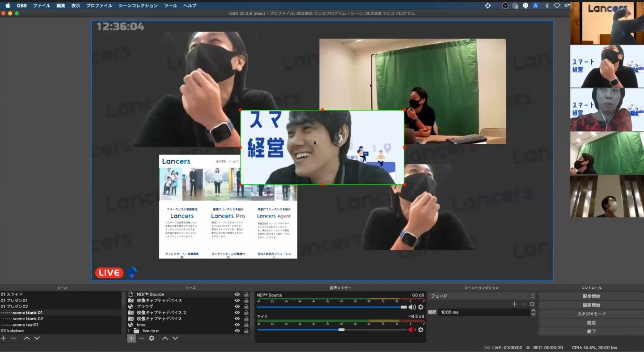Unmute the マイク audio channel
Viewport: 644px width, 352px height.
[411, 330]
